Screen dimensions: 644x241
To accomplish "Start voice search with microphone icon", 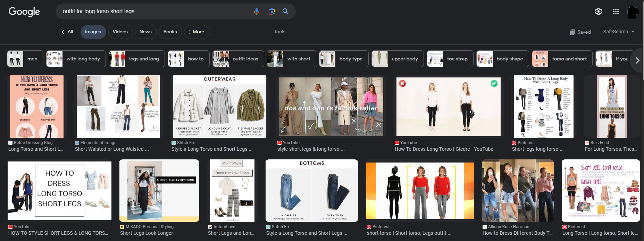I will pos(256,11).
